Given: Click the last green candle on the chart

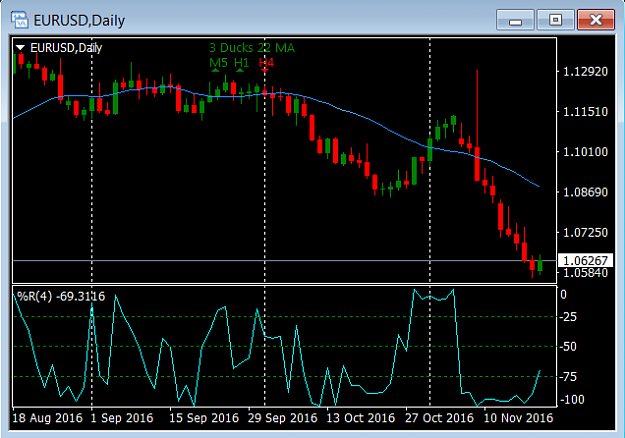Looking at the screenshot, I should (540, 265).
